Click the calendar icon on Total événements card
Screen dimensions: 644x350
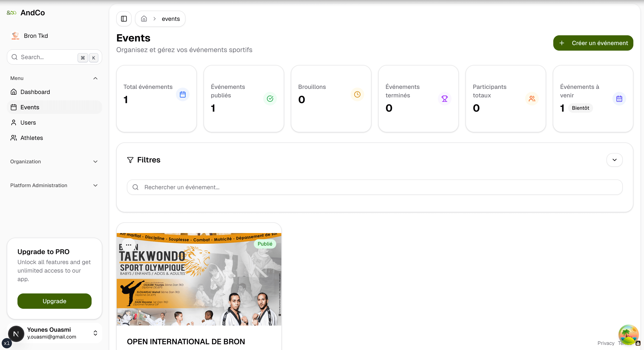tap(183, 94)
